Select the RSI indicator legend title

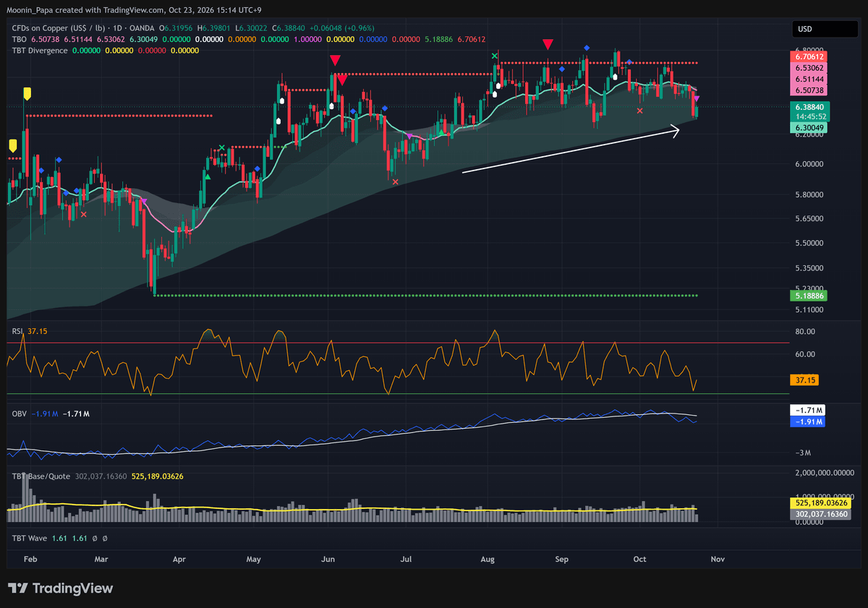click(x=18, y=330)
